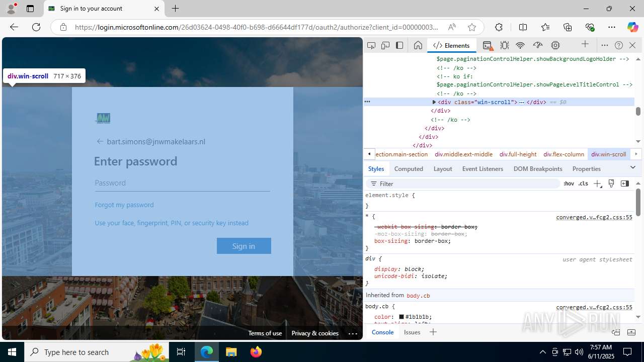644x362 pixels.
Task: Open converged css link for body.cb rule
Action: pos(594,307)
